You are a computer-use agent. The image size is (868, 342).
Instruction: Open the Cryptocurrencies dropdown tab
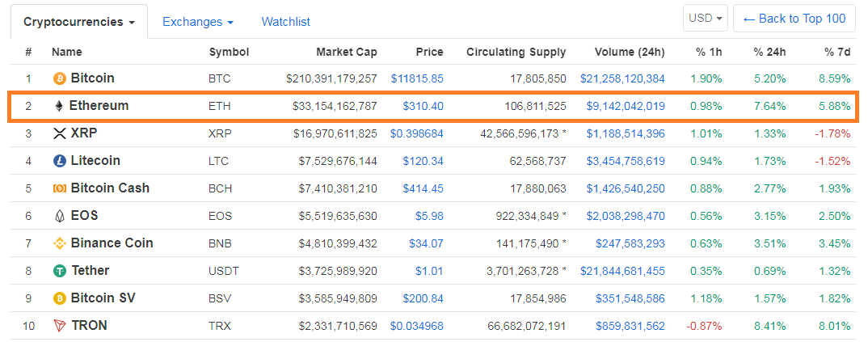(x=78, y=22)
